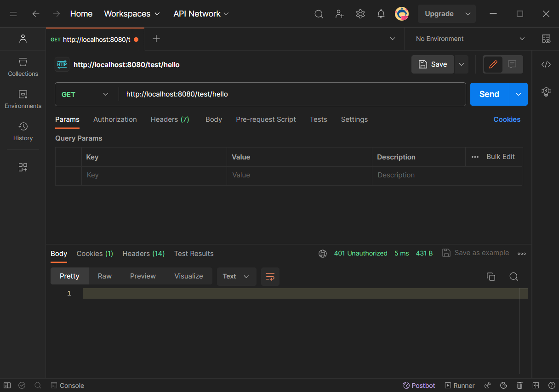559x392 pixels.
Task: Copy the response body icon
Action: pyautogui.click(x=491, y=277)
